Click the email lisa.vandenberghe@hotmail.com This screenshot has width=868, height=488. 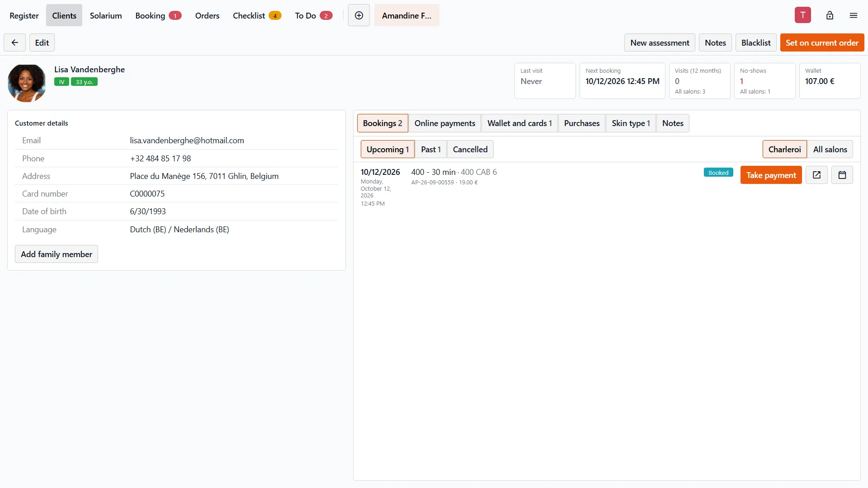point(187,141)
